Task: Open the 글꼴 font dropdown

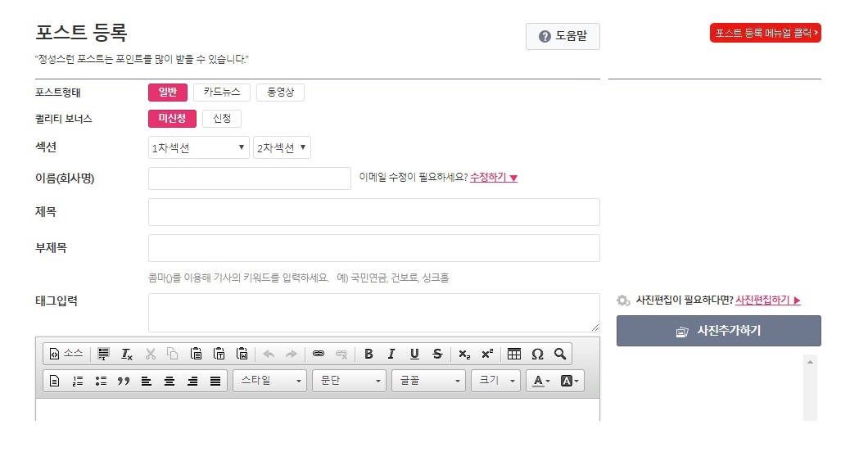Action: 428,381
